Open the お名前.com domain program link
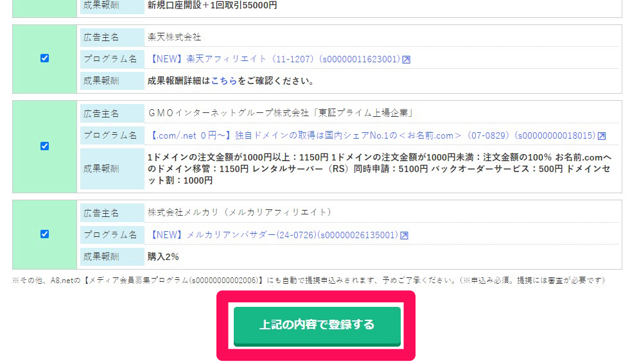Viewport: 639px width, 364px height. (372, 135)
